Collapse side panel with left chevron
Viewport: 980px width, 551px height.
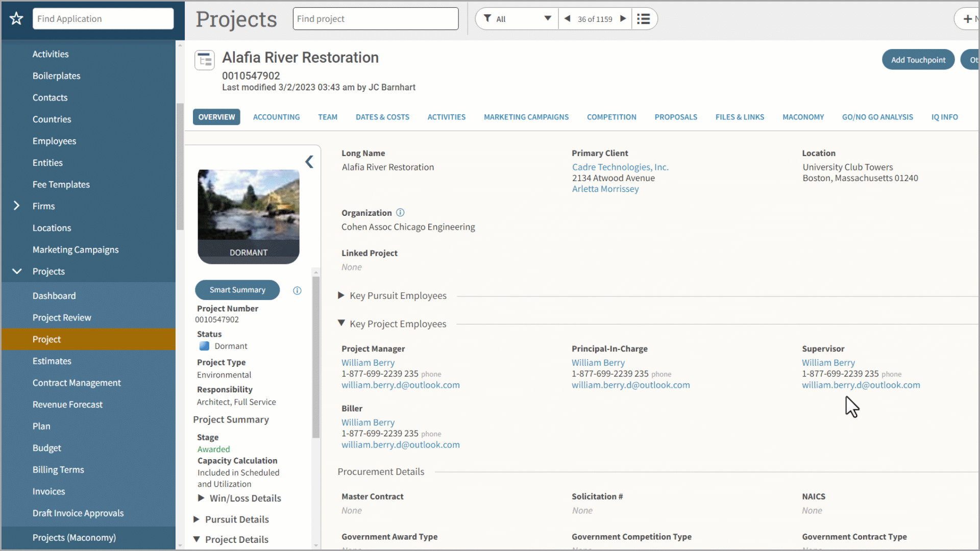pyautogui.click(x=309, y=162)
